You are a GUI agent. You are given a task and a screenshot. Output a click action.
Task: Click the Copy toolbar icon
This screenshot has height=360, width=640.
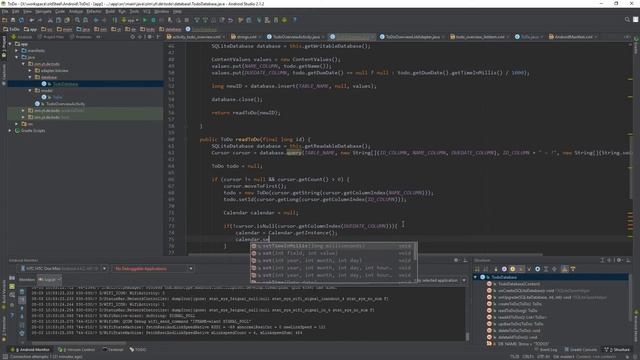coord(58,20)
